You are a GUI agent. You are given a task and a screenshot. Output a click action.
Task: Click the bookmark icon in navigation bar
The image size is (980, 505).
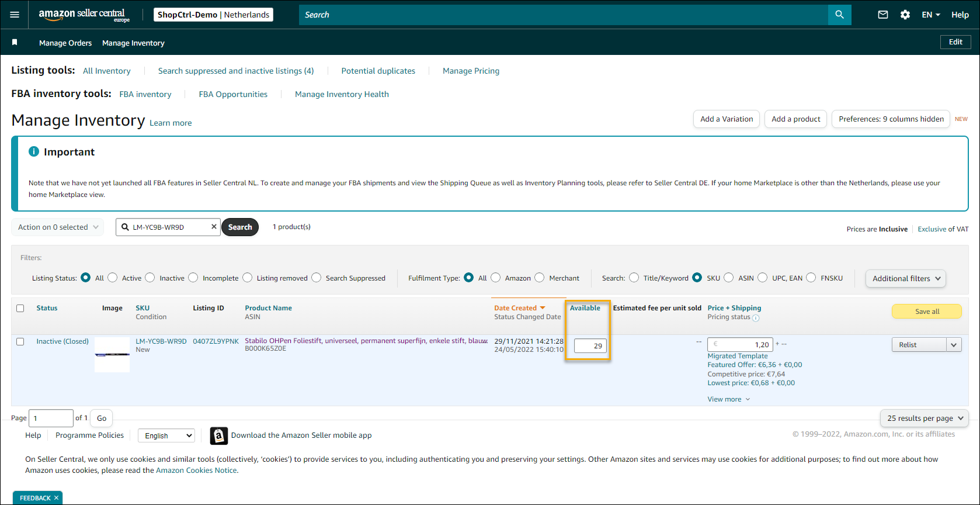tap(15, 42)
